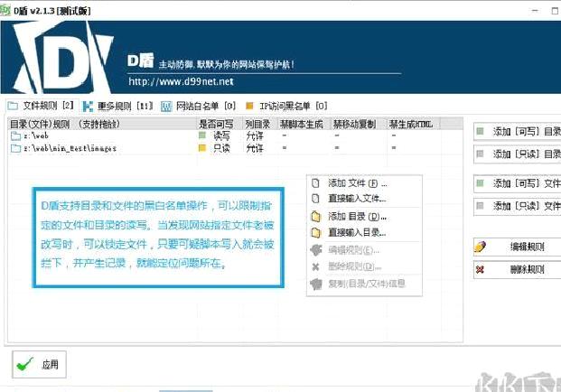Switch to the 文件规则 [2] tab
This screenshot has width=561, height=392.
coord(41,106)
